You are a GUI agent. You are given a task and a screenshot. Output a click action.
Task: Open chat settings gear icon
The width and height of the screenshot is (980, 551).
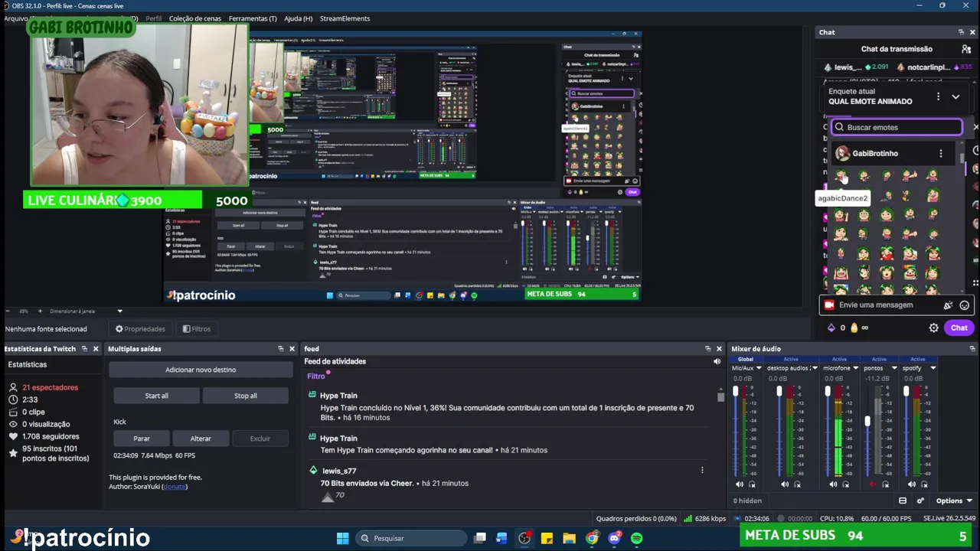point(933,328)
